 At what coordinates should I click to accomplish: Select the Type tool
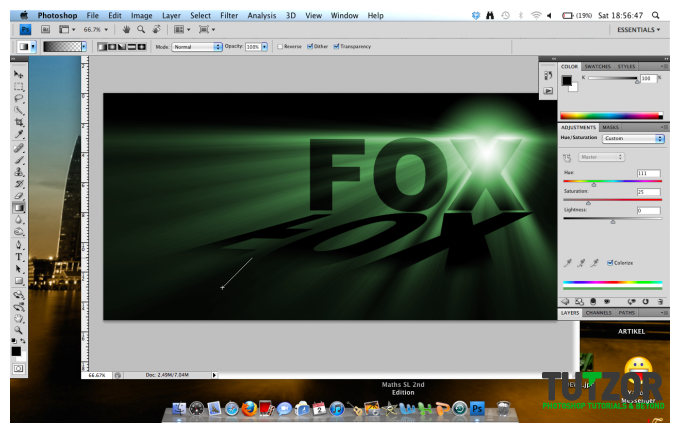pos(19,257)
